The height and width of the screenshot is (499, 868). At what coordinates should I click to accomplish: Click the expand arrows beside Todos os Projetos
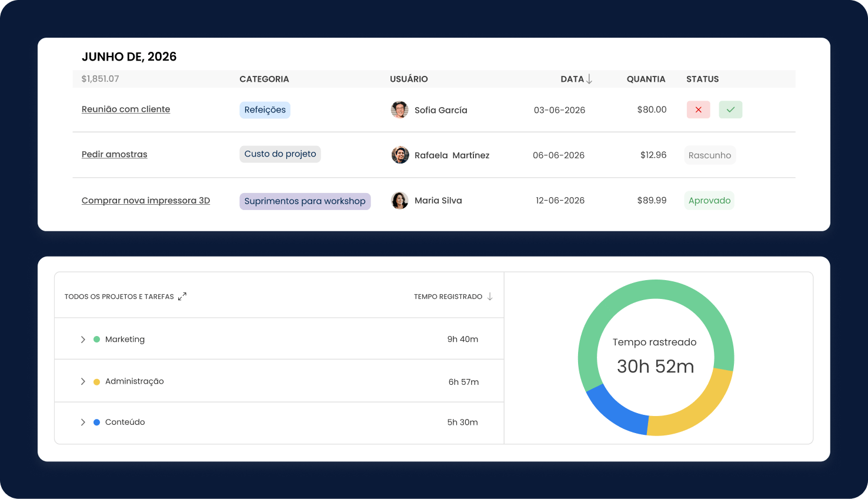pos(182,297)
